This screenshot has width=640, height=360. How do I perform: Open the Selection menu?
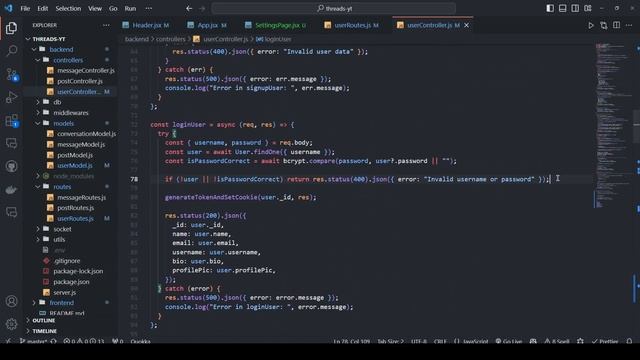click(x=68, y=9)
